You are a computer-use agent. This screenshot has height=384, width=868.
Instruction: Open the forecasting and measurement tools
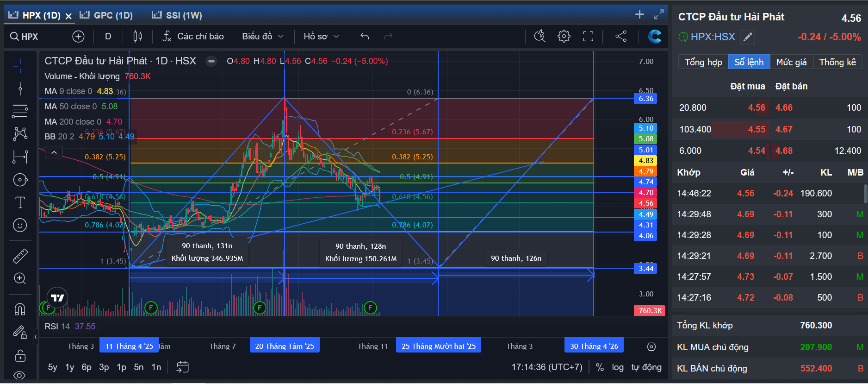tap(20, 157)
